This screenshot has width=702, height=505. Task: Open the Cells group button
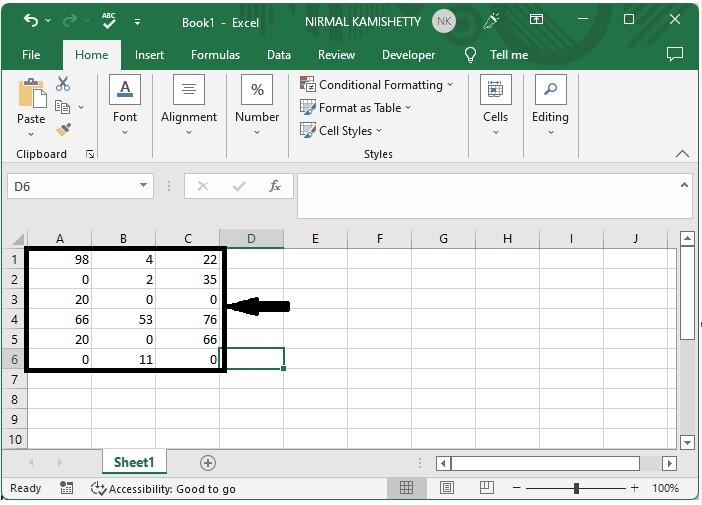(496, 105)
